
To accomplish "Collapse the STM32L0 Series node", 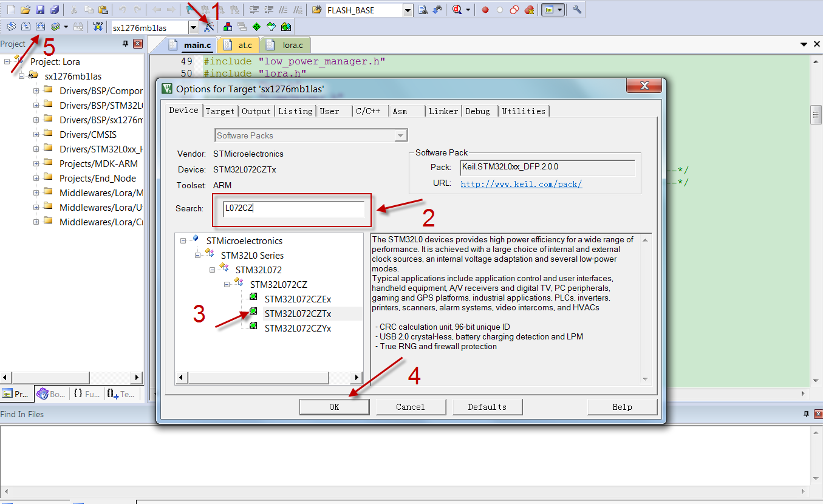I will tap(197, 255).
